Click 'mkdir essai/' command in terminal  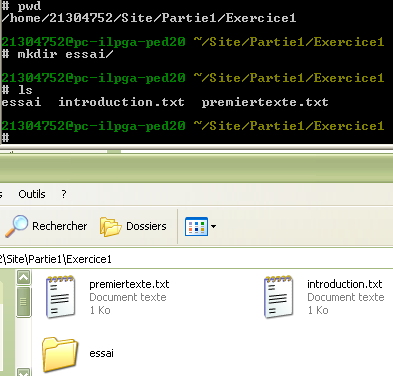coord(65,54)
